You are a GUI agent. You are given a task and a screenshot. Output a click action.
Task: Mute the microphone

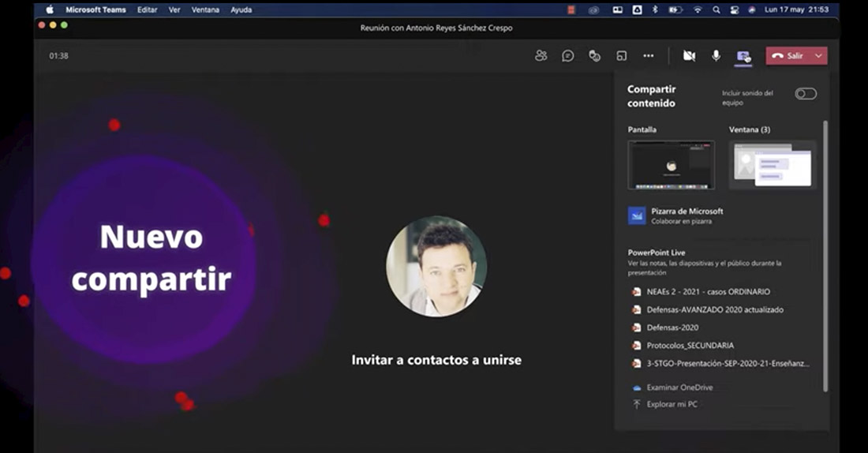pos(716,56)
